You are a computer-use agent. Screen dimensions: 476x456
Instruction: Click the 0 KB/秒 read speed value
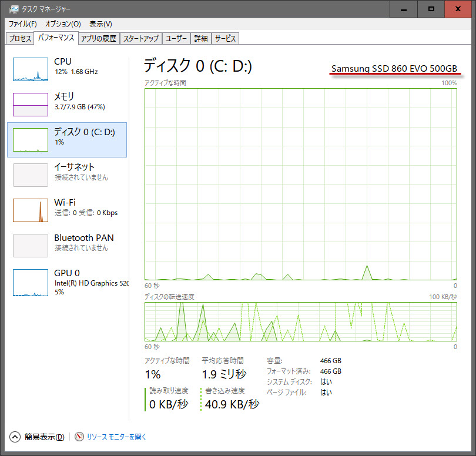pyautogui.click(x=169, y=404)
